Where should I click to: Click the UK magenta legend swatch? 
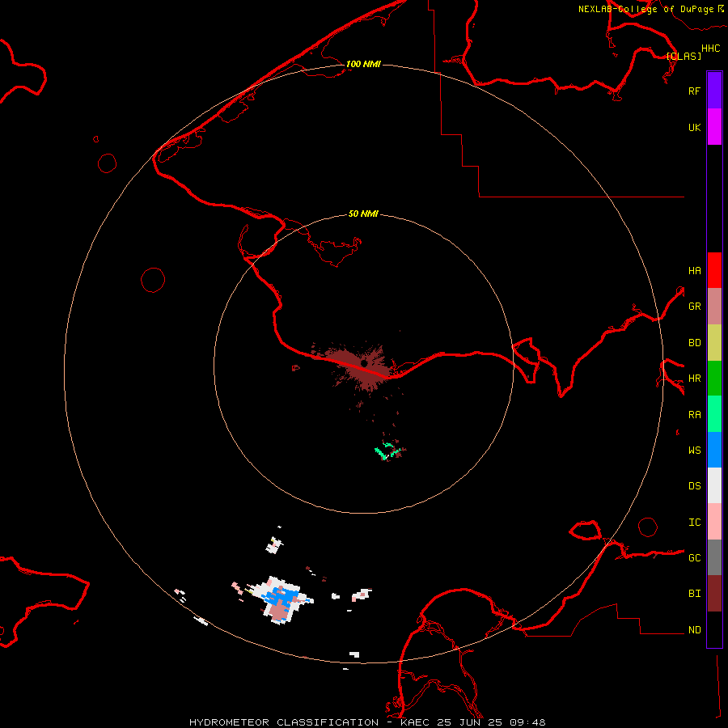coord(714,127)
